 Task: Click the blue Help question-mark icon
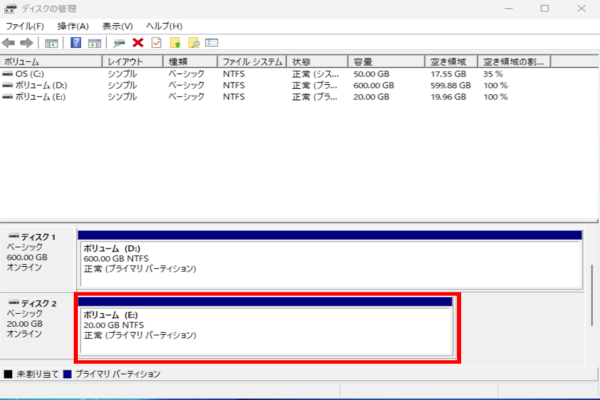click(76, 43)
